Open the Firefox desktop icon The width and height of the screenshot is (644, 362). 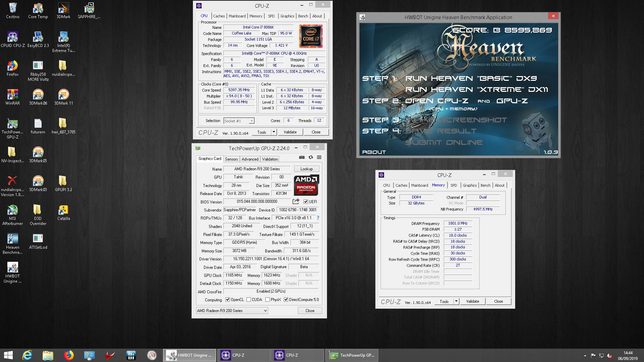pyautogui.click(x=12, y=69)
